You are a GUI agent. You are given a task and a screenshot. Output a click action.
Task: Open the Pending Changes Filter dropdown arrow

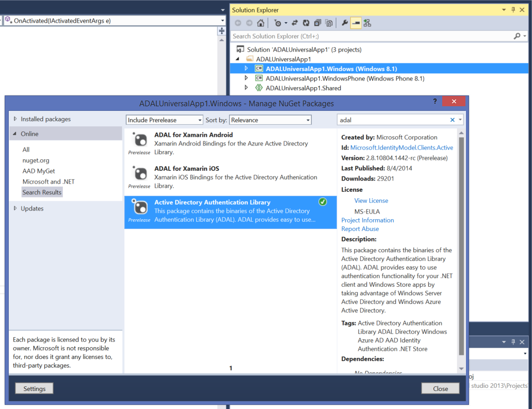[x=286, y=23]
